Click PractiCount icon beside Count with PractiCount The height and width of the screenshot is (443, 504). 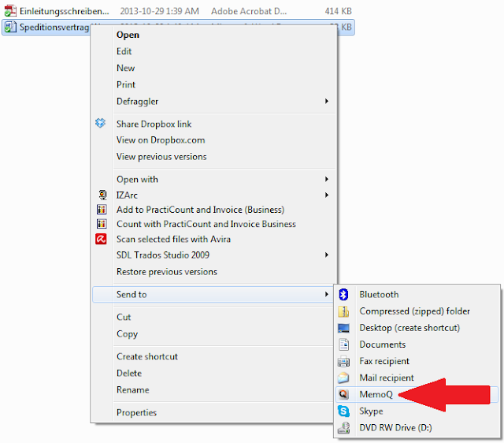tap(102, 224)
